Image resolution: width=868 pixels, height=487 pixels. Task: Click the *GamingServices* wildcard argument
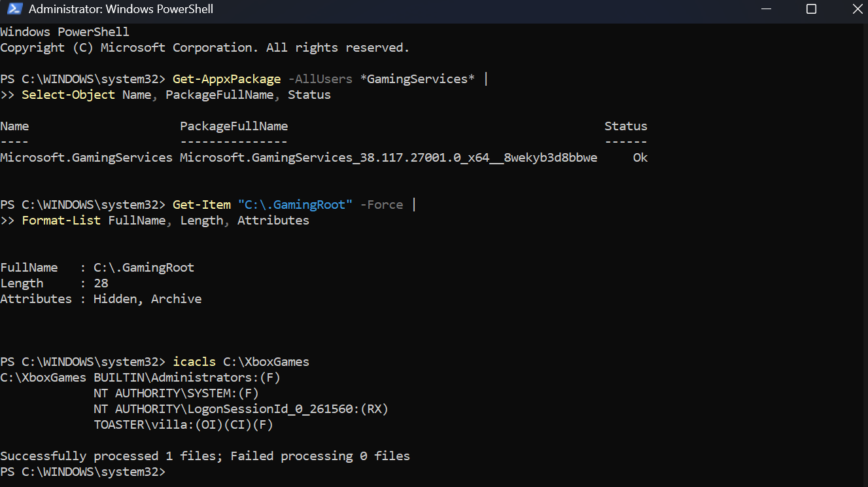[417, 79]
